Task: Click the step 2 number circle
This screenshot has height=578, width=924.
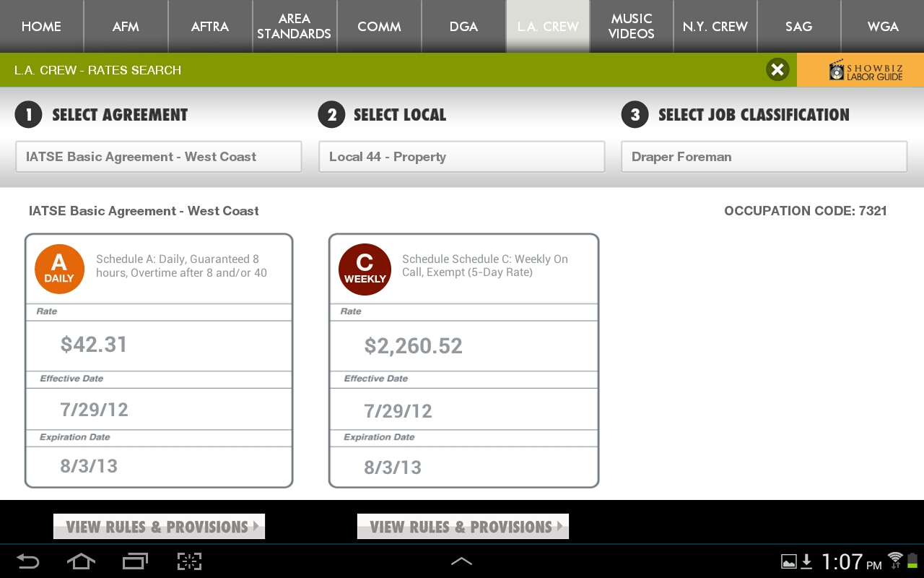Action: (x=331, y=114)
